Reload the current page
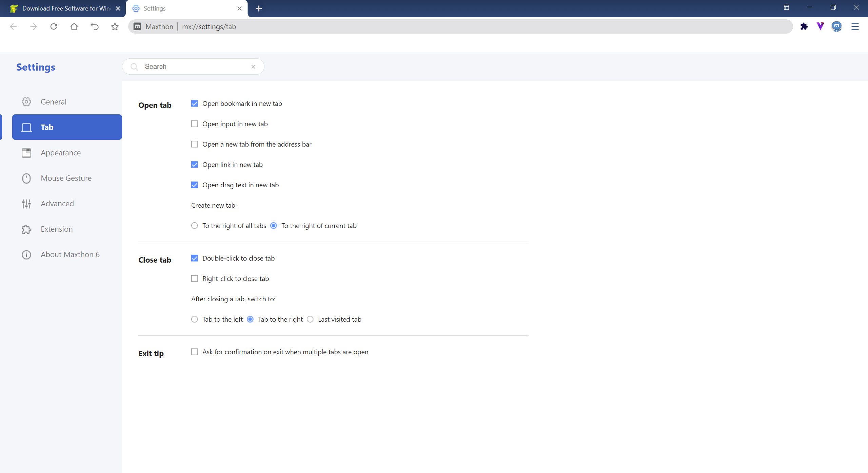The image size is (868, 473). pyautogui.click(x=54, y=26)
